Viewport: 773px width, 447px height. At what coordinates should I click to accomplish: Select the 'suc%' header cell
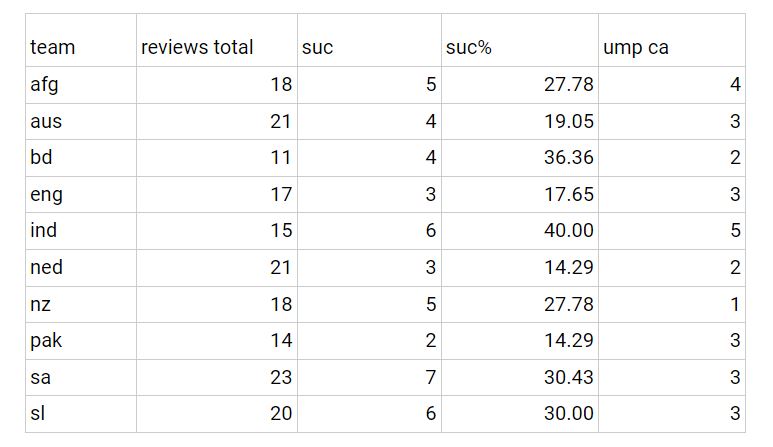[520, 40]
